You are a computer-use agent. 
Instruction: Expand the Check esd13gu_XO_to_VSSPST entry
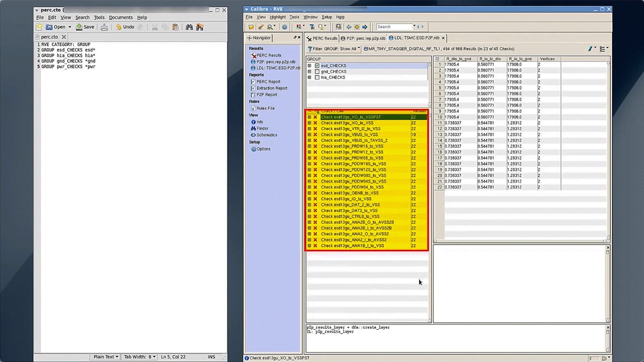tap(309, 117)
